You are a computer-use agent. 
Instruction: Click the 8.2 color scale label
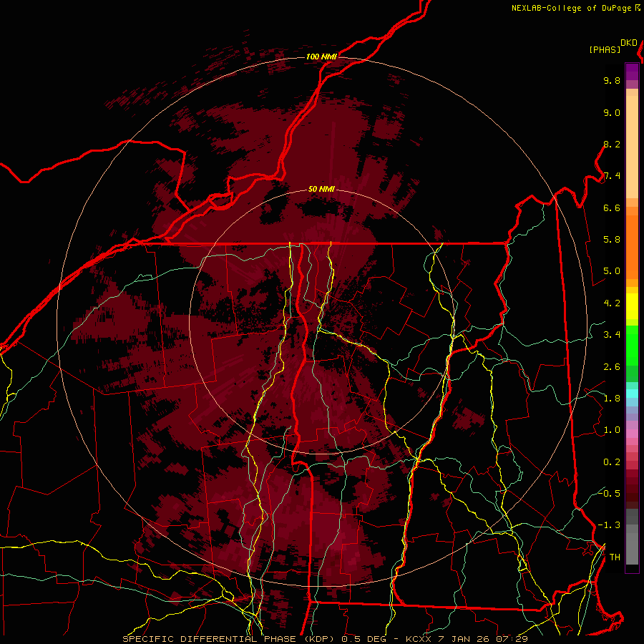[612, 145]
